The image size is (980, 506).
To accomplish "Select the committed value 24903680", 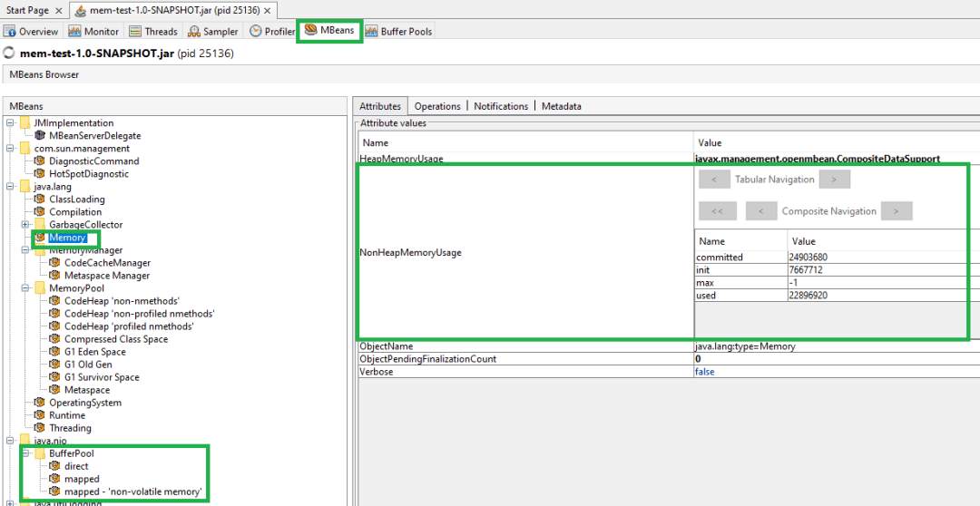I will (808, 257).
